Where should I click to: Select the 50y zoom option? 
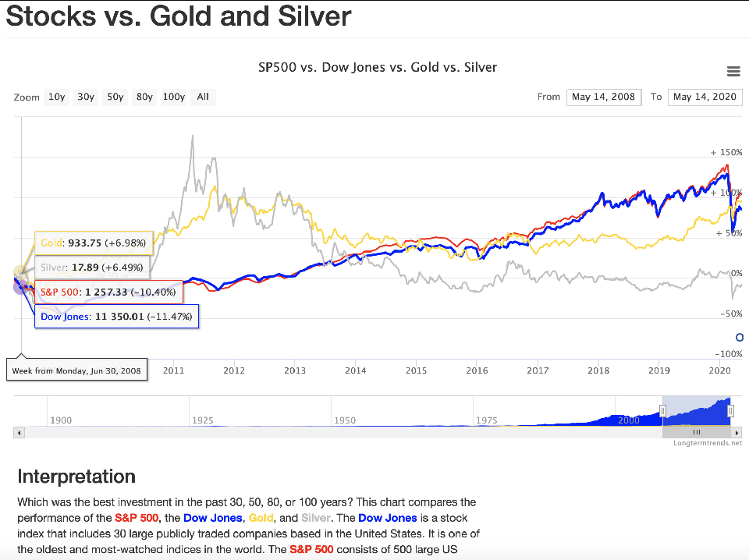115,97
